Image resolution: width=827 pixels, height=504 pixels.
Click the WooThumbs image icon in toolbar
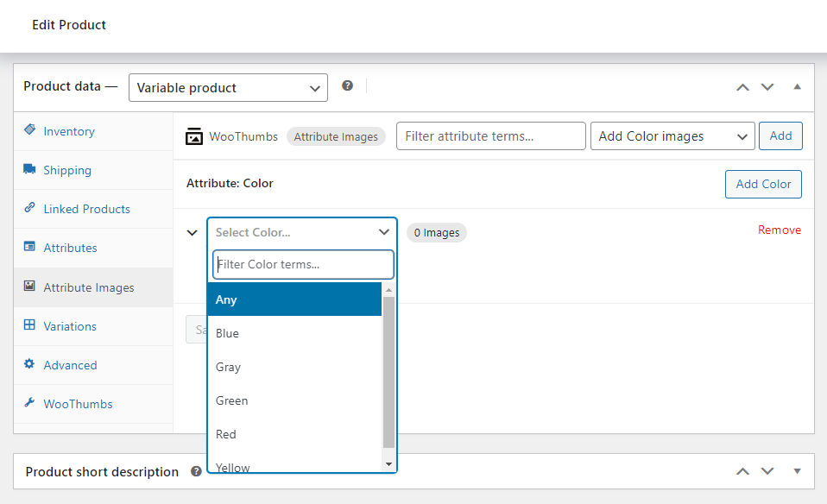tap(193, 135)
